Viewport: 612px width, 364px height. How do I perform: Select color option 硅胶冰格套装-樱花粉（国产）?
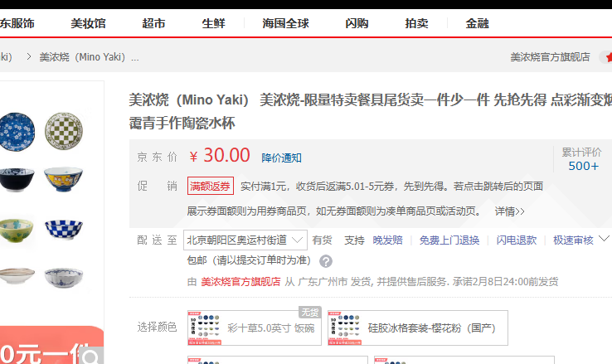418,328
